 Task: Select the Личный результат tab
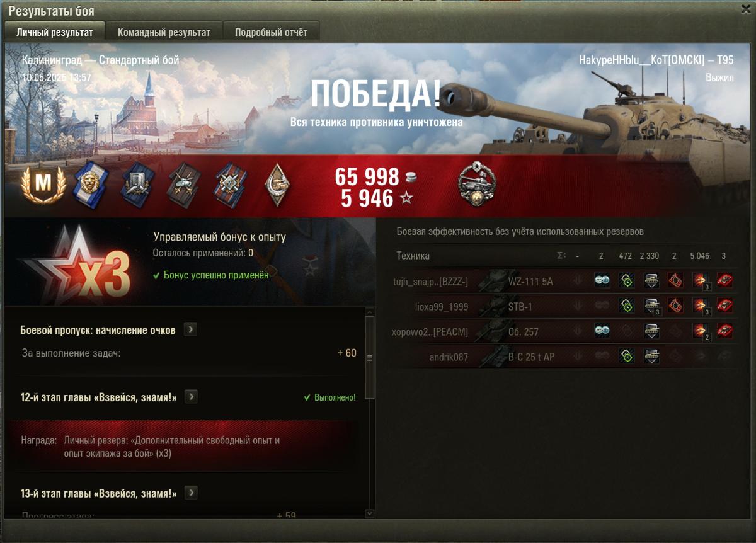click(x=55, y=32)
